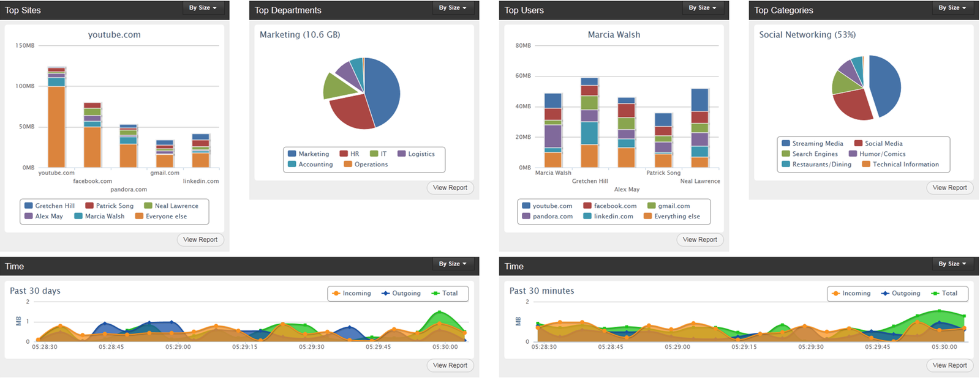980x383 pixels.
Task: Click View Report under Top Categories chart
Action: tap(950, 188)
